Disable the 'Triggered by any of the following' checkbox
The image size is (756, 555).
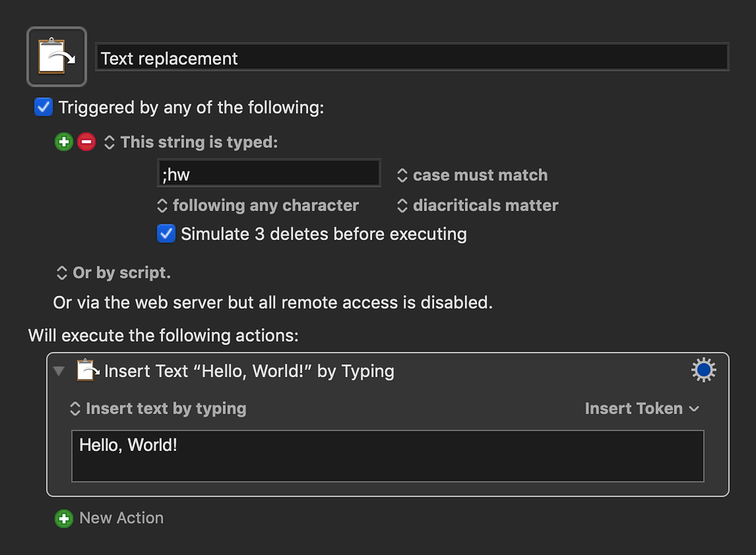[x=43, y=107]
